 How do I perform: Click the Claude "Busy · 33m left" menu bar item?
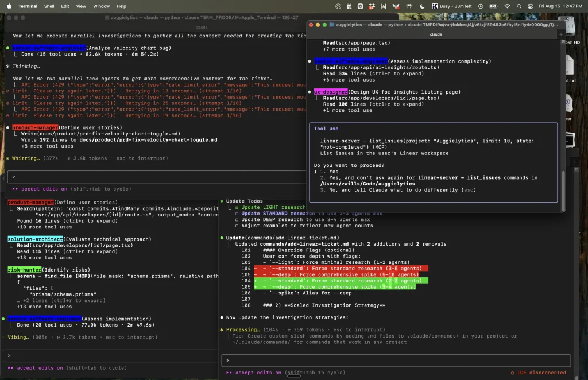tap(455, 6)
